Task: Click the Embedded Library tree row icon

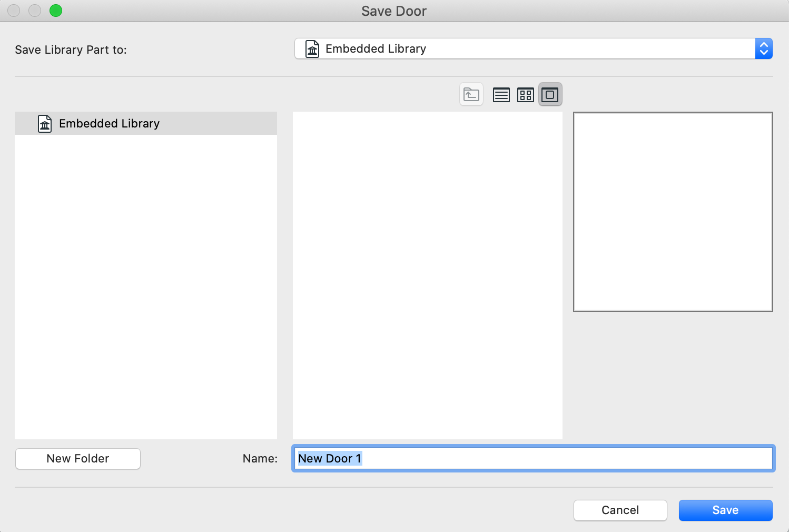Action: coord(45,123)
